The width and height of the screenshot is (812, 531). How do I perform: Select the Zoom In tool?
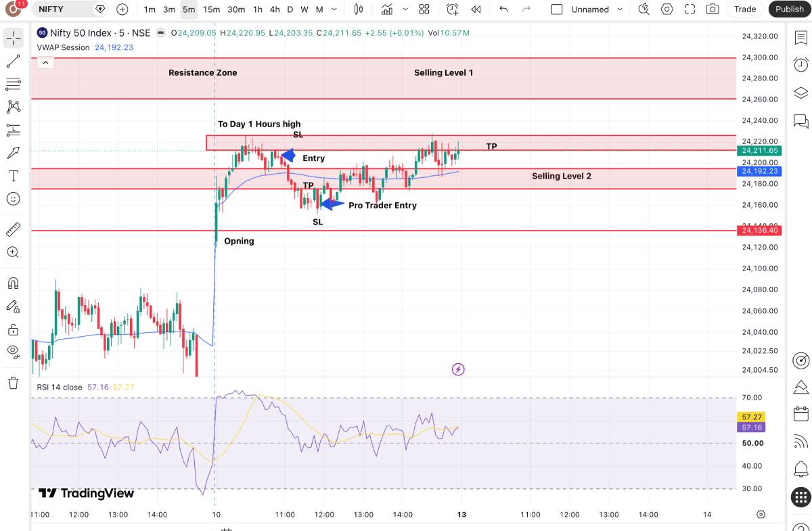(14, 252)
